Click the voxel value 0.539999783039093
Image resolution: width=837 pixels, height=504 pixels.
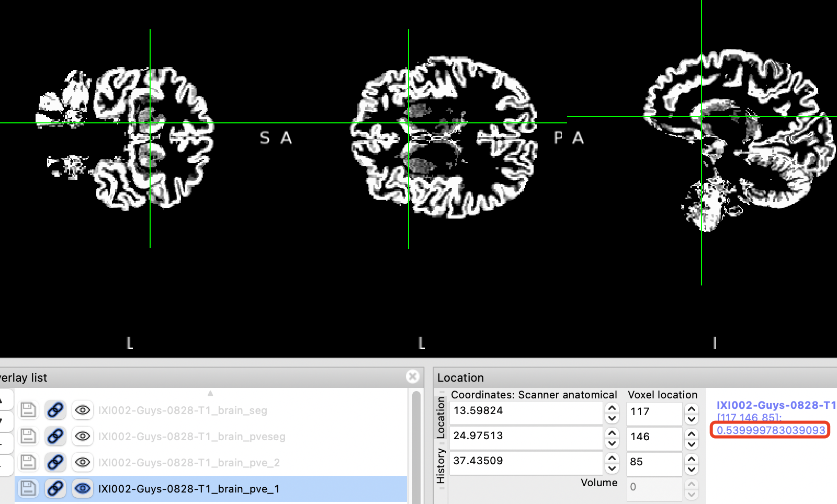coord(771,430)
